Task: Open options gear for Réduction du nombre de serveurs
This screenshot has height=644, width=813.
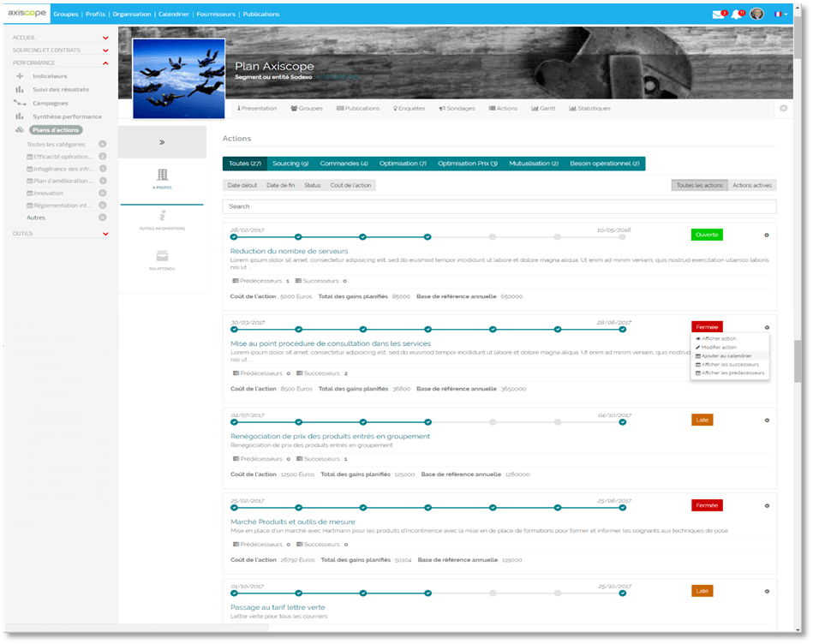Action: 767,236
